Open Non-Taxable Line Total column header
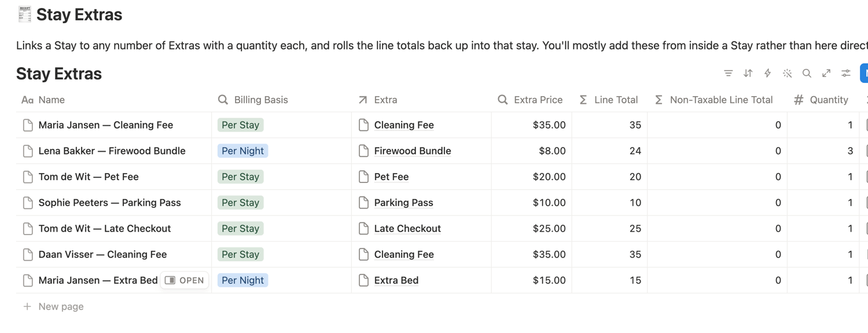The height and width of the screenshot is (333, 868). click(717, 100)
